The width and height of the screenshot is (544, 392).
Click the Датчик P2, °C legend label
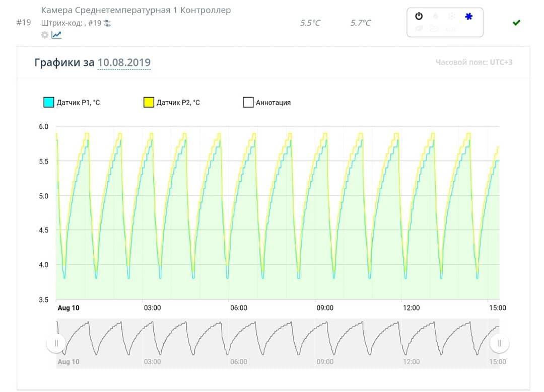click(178, 103)
